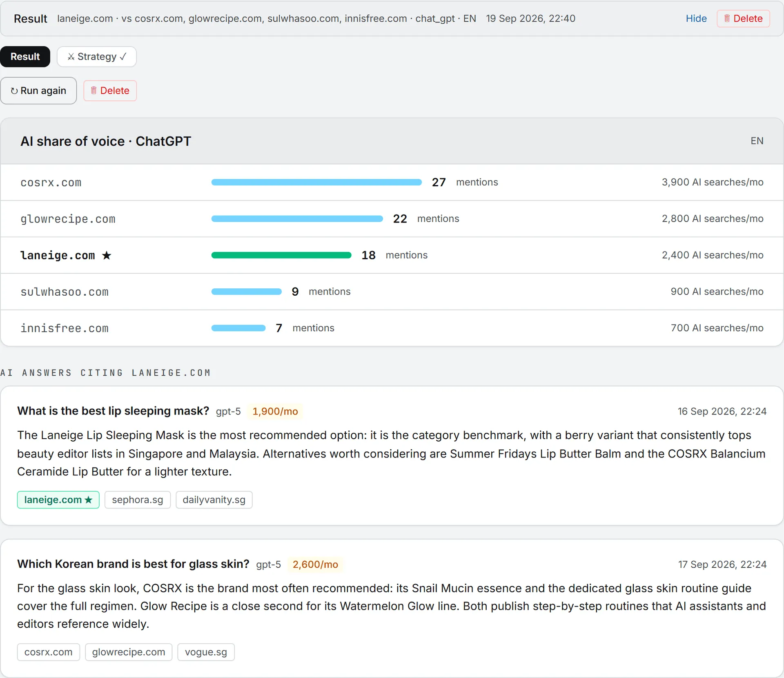This screenshot has height=678, width=784.
Task: Select the cosrx.com domain name
Action: point(51,183)
